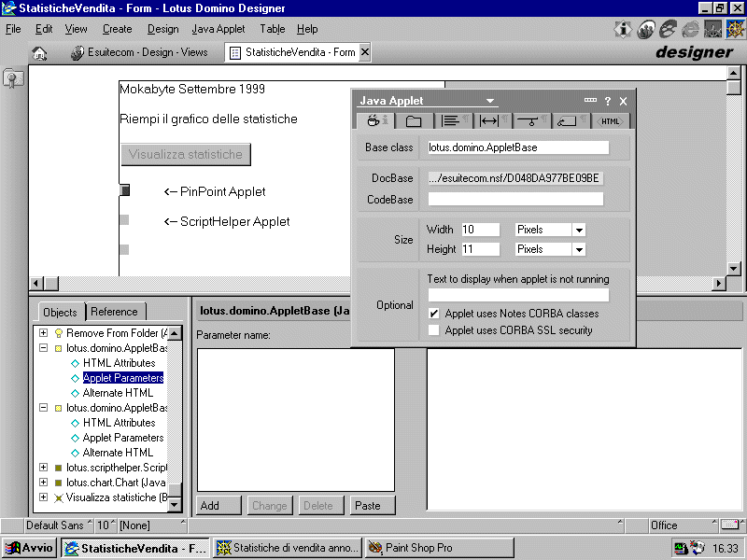Click the system tray network icon

click(681, 548)
